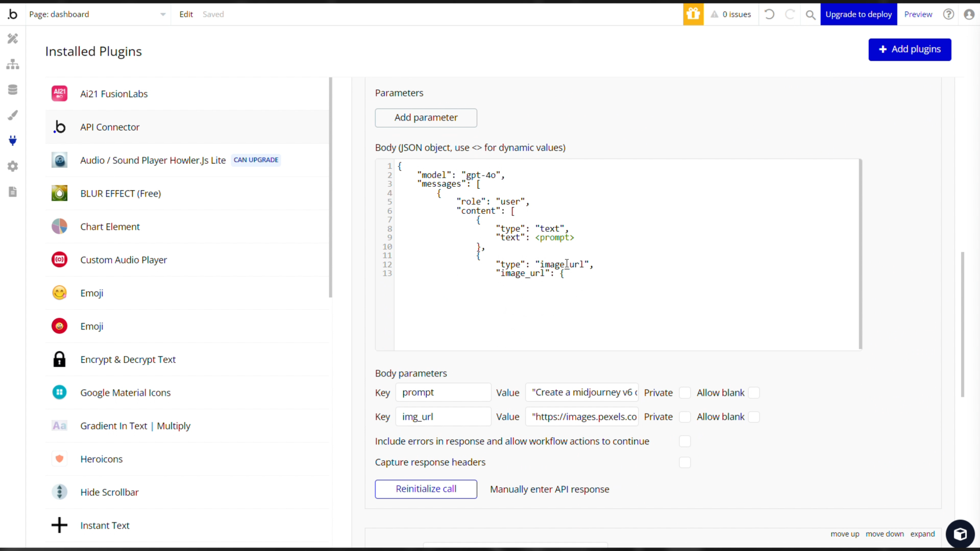Open the Page: dashboard dropdown
Screen dimensions: 980x551
(x=97, y=14)
